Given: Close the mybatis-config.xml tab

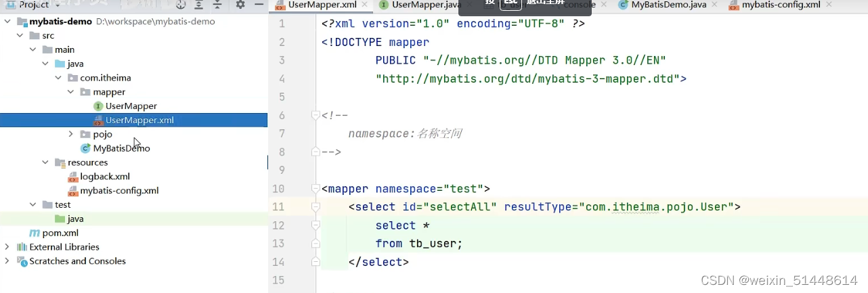Looking at the screenshot, I should 828,5.
